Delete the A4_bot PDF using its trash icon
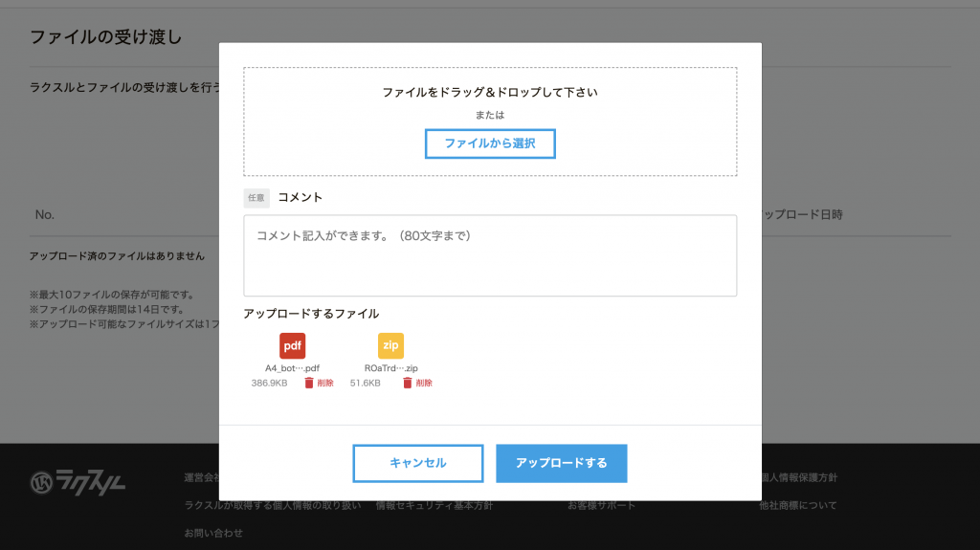Screen dimensions: 980x550 [x=309, y=383]
